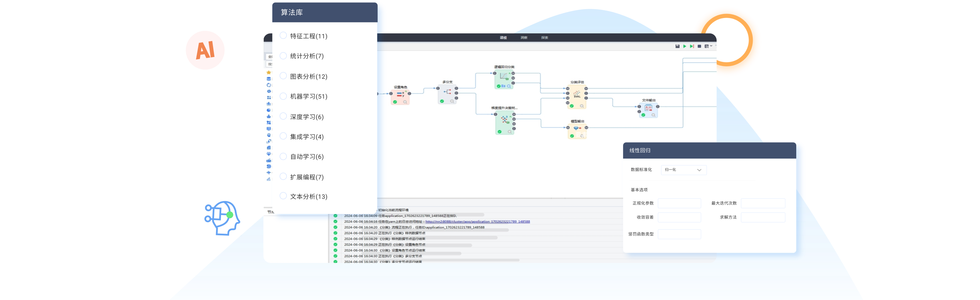980x300 pixels.
Task: Select the 逻辑回归分类 node icon
Action: [504, 77]
